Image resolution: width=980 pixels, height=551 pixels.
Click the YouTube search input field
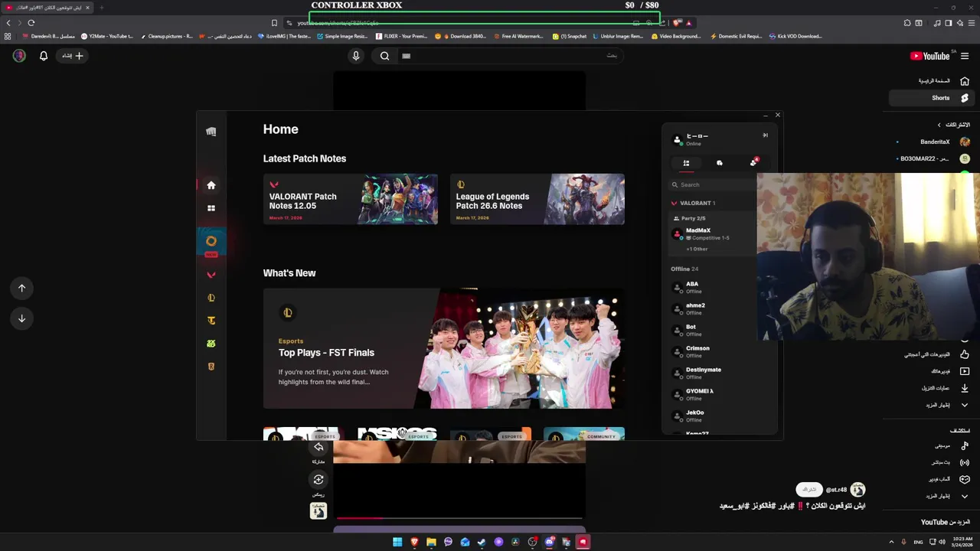(x=509, y=56)
